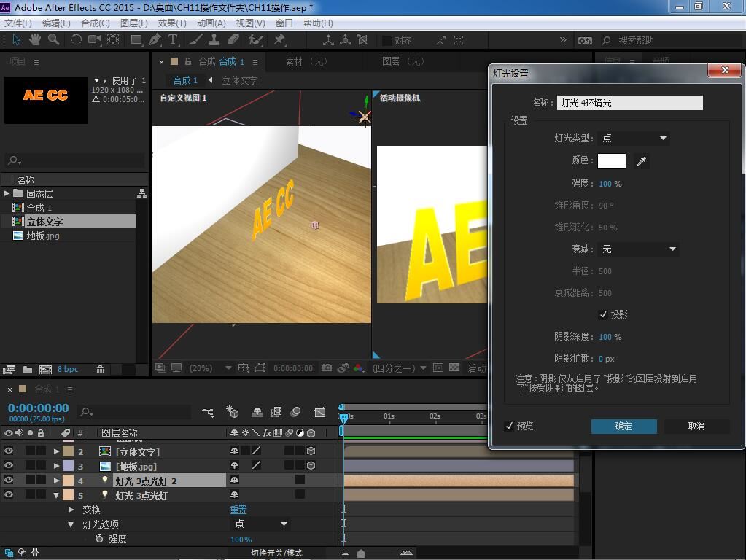Toggle the 预览 preview checkbox

[509, 426]
